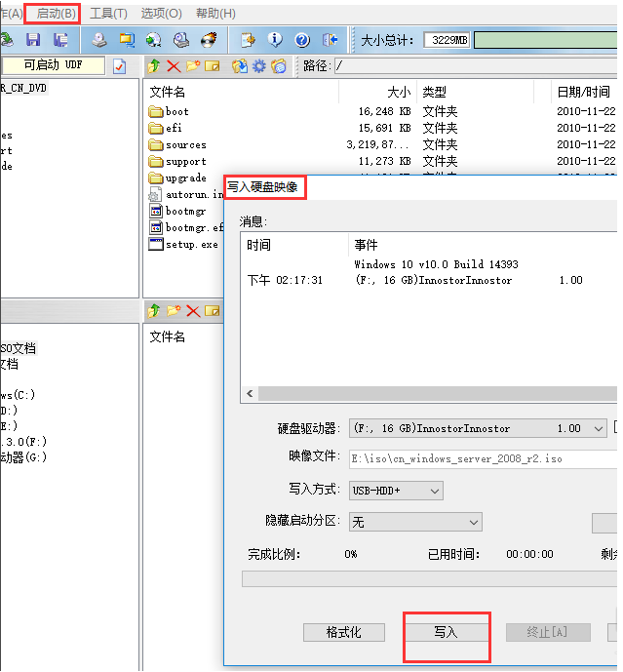Screen dimensions: 623x672
Task: Click the Save floppy disk toolbar icon
Action: tap(33, 40)
